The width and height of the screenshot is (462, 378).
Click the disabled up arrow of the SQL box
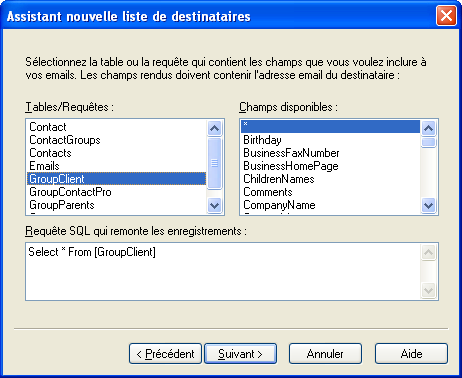(x=429, y=252)
